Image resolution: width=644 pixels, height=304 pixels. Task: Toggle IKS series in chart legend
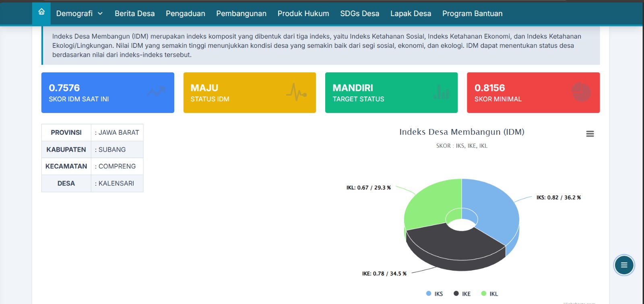[x=435, y=294]
